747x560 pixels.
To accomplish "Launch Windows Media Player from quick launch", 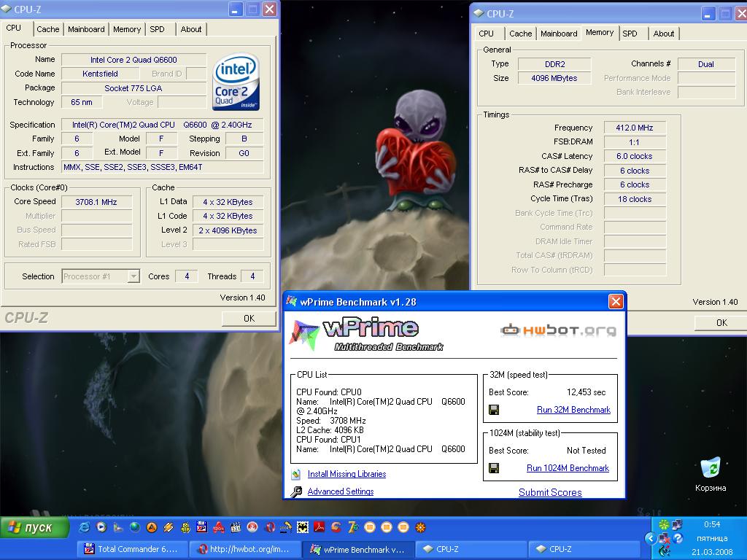I will [x=101, y=527].
